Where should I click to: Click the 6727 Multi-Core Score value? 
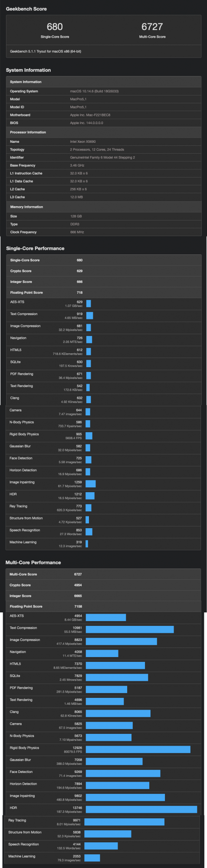152,27
